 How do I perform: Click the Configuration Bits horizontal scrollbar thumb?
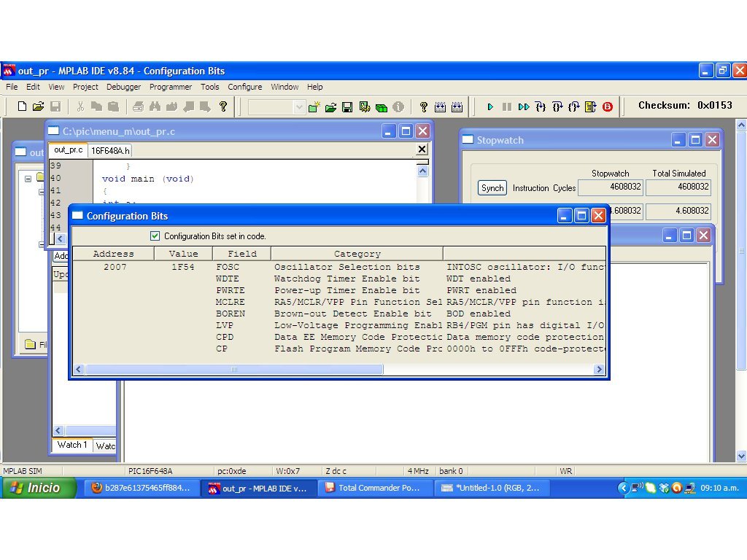click(x=234, y=369)
